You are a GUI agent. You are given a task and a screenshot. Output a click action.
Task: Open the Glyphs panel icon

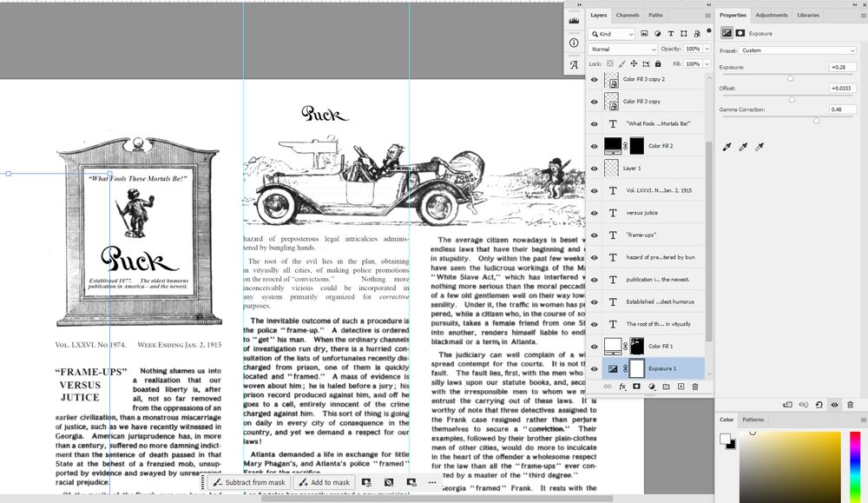[574, 65]
